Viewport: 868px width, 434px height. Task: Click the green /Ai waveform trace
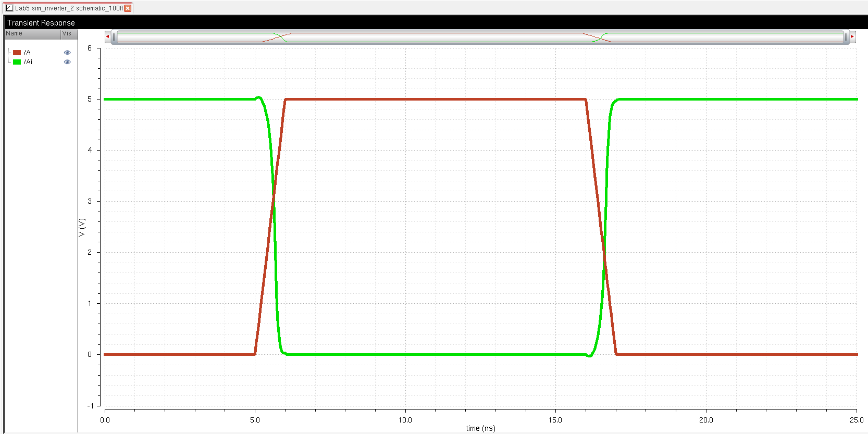(x=436, y=355)
